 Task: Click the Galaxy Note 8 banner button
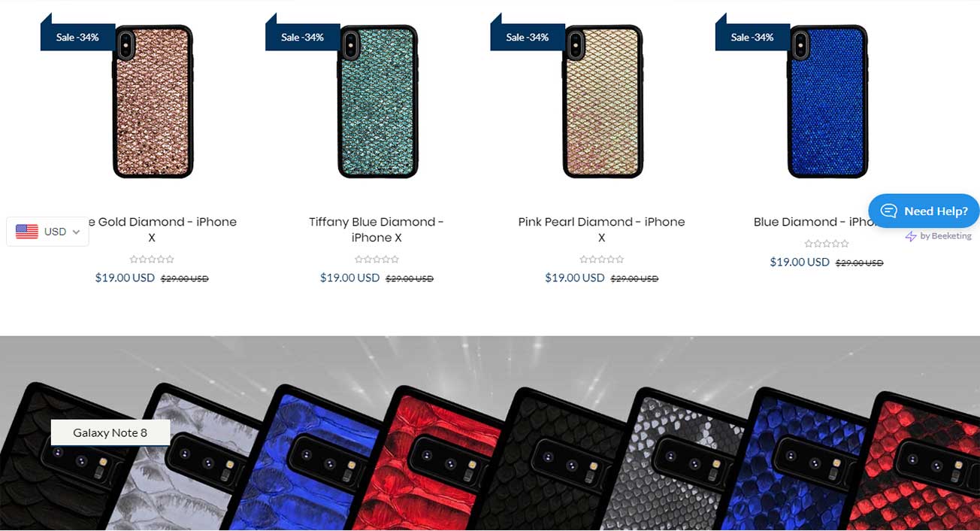pos(110,432)
